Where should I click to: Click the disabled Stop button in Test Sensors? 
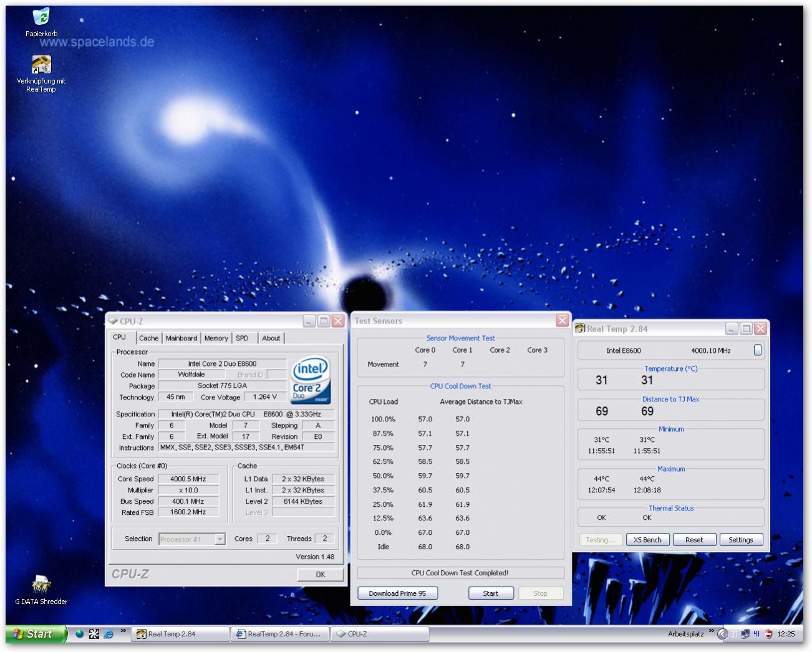(x=541, y=593)
